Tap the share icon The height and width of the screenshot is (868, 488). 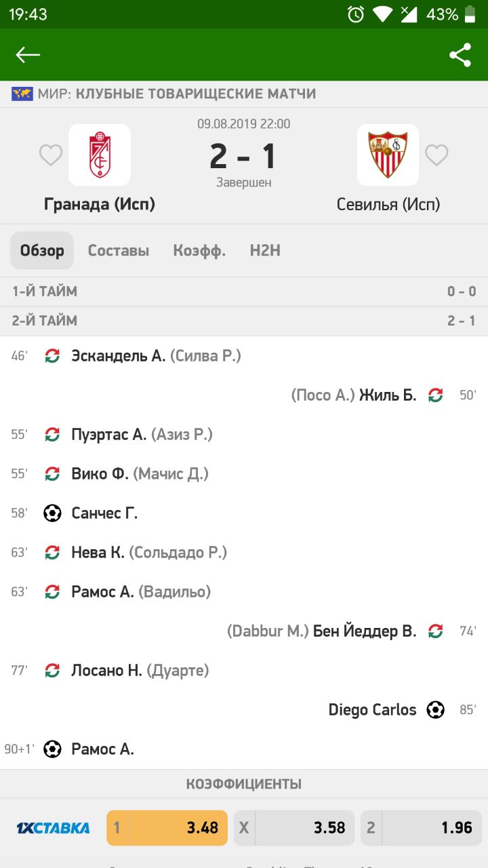point(460,55)
